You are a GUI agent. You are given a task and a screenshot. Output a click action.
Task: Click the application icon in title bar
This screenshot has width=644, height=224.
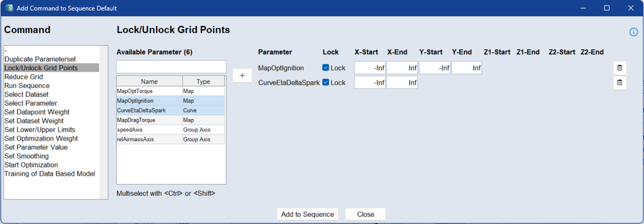coord(8,8)
